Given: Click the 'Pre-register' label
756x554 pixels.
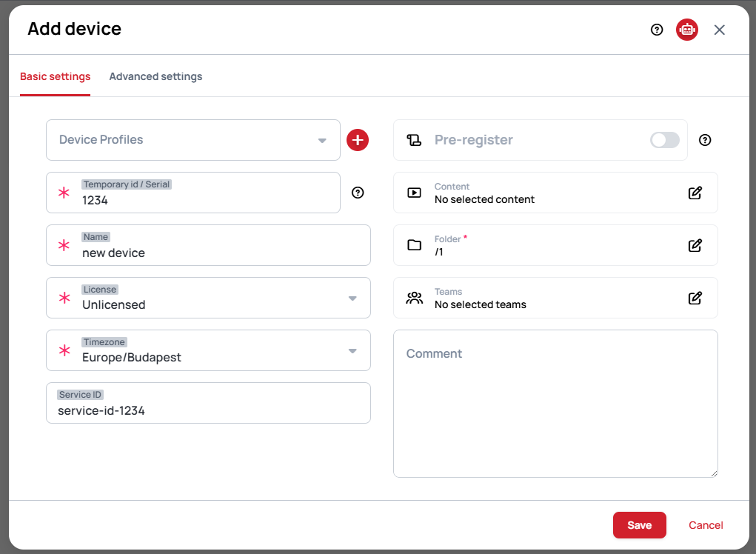Looking at the screenshot, I should 473,140.
